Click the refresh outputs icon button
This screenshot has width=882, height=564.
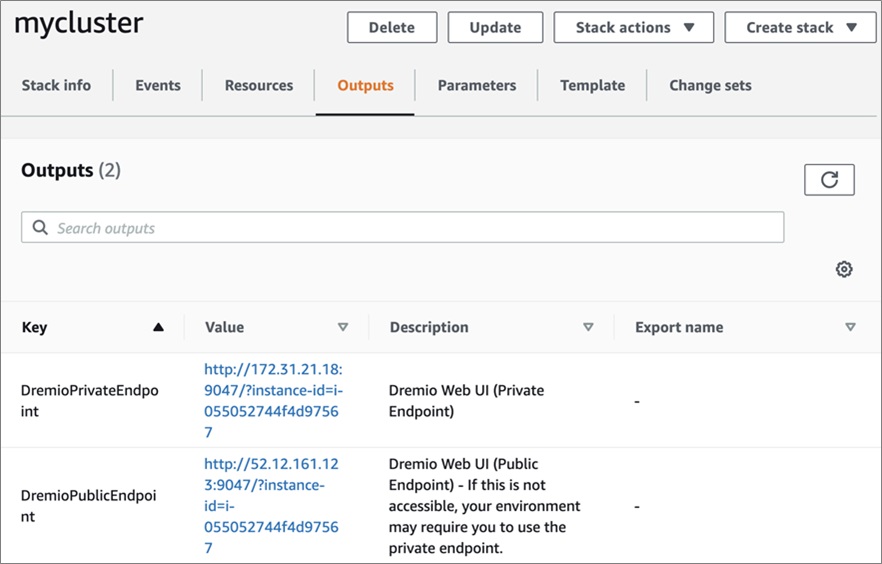point(829,180)
